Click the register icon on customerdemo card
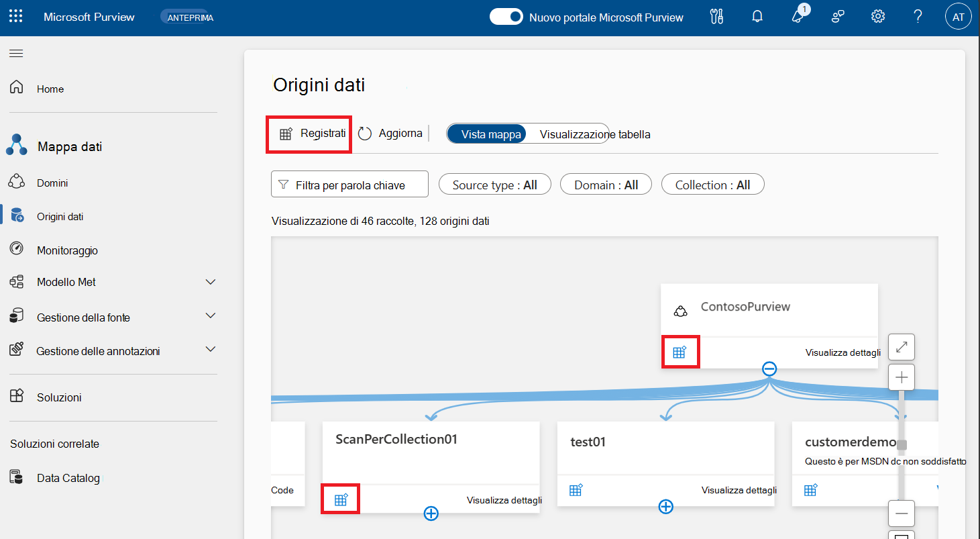The height and width of the screenshot is (539, 980). [x=810, y=490]
